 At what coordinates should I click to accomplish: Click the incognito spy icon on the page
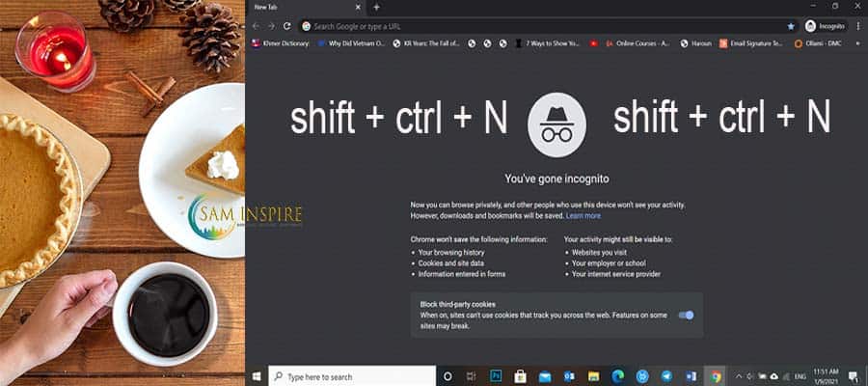coord(556,125)
